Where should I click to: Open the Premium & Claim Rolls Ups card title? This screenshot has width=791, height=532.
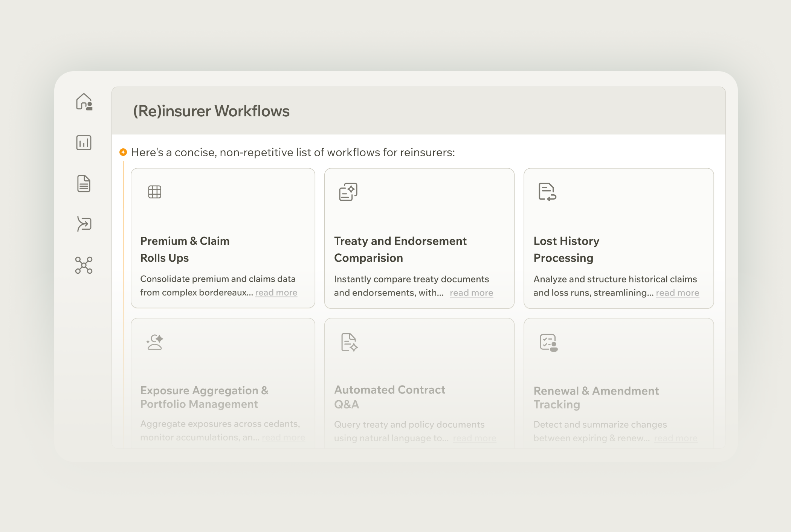pos(185,249)
